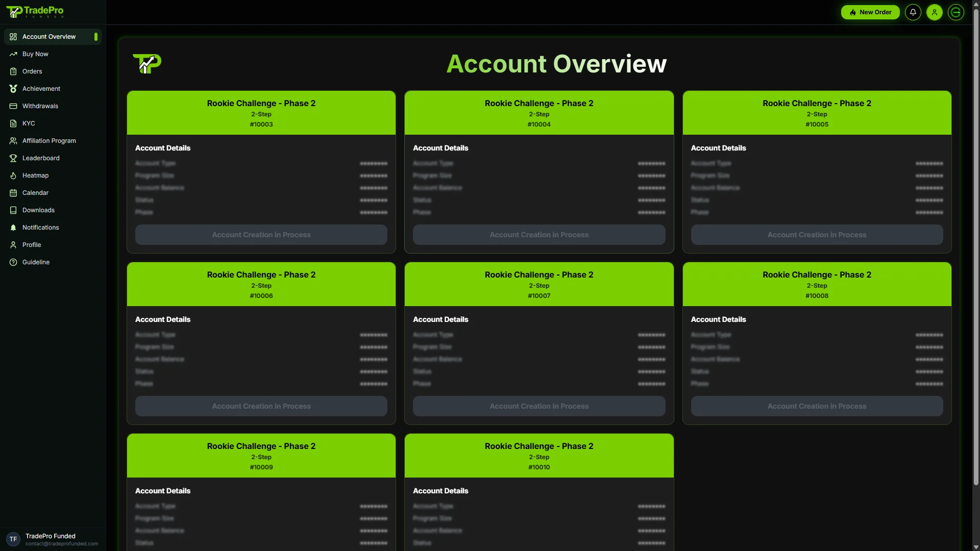Navigate to Leaderboard
Viewport: 980px width, 551px height.
(53, 158)
